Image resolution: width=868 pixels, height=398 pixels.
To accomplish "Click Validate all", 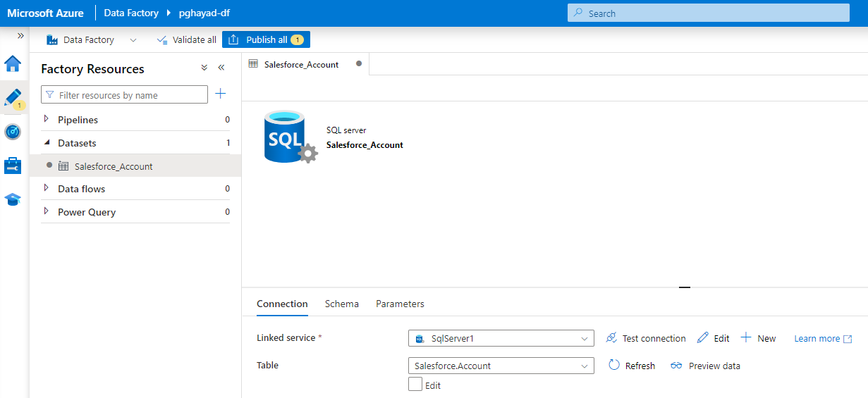I will pyautogui.click(x=187, y=40).
